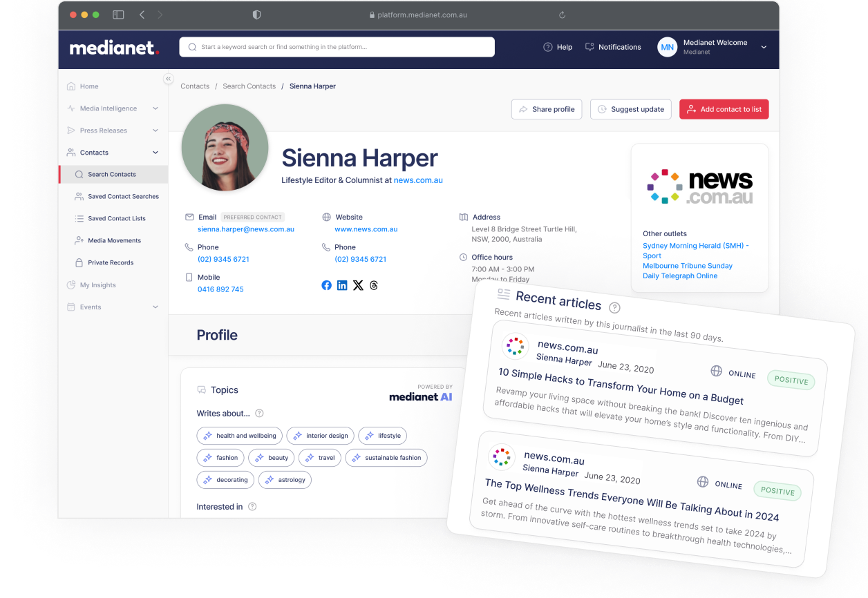Click the Contacts breadcrumb link
The height and width of the screenshot is (598, 868).
tap(195, 86)
